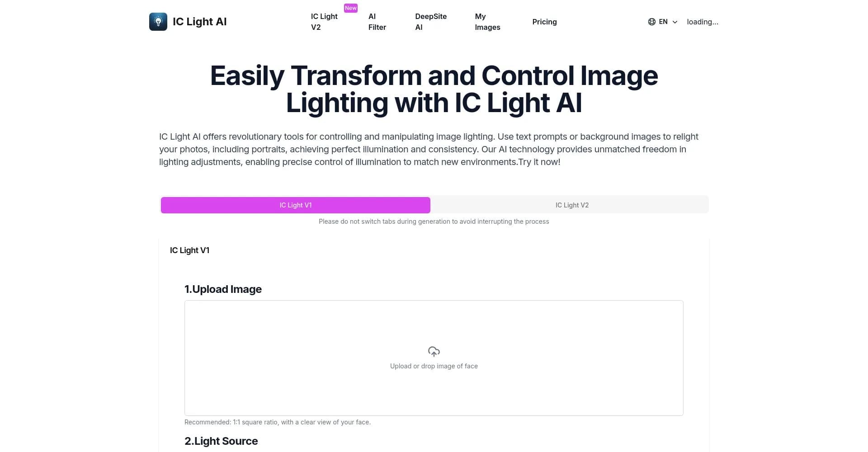Viewport: 868px width, 452px height.
Task: Click the cloud upload icon
Action: pos(434,352)
